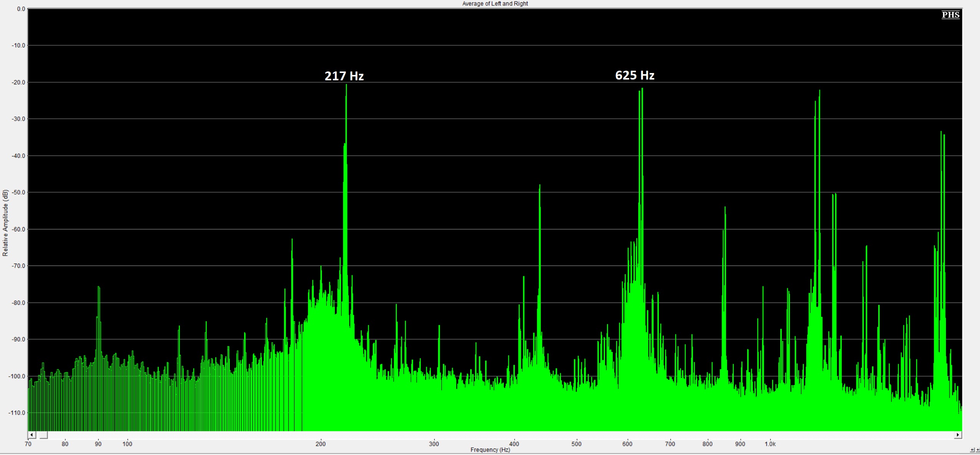Click the PHS indicator in the graph corner

point(950,15)
